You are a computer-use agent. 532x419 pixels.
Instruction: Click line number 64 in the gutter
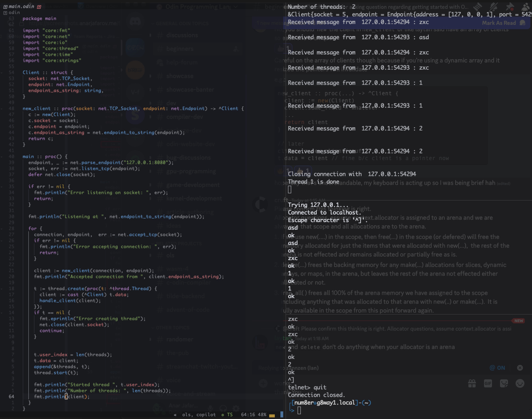[12, 397]
